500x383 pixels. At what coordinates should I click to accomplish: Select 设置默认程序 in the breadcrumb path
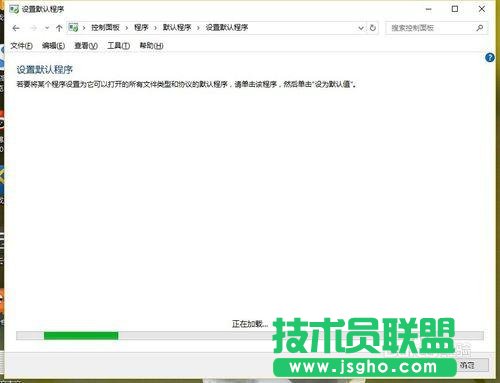227,28
